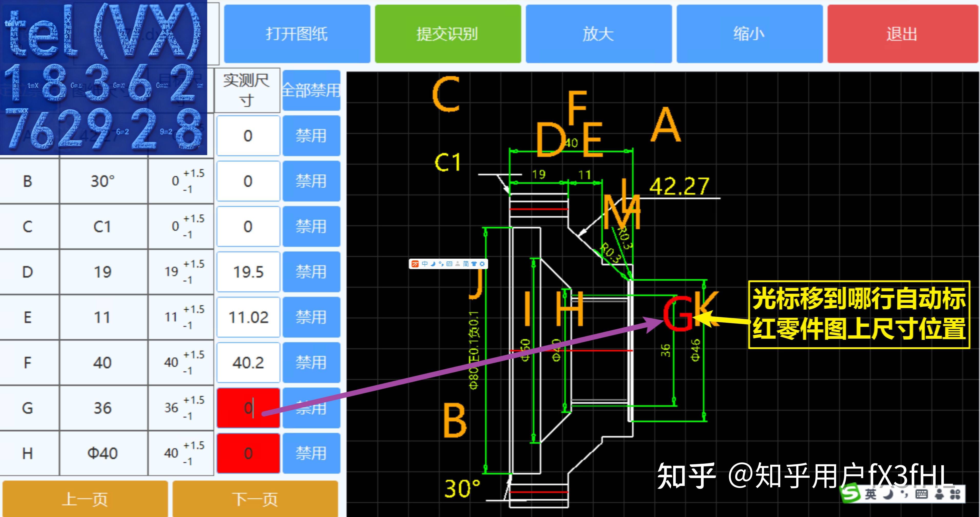Image resolution: width=980 pixels, height=517 pixels.
Task: Click the 30° cell in row B
Action: [103, 181]
